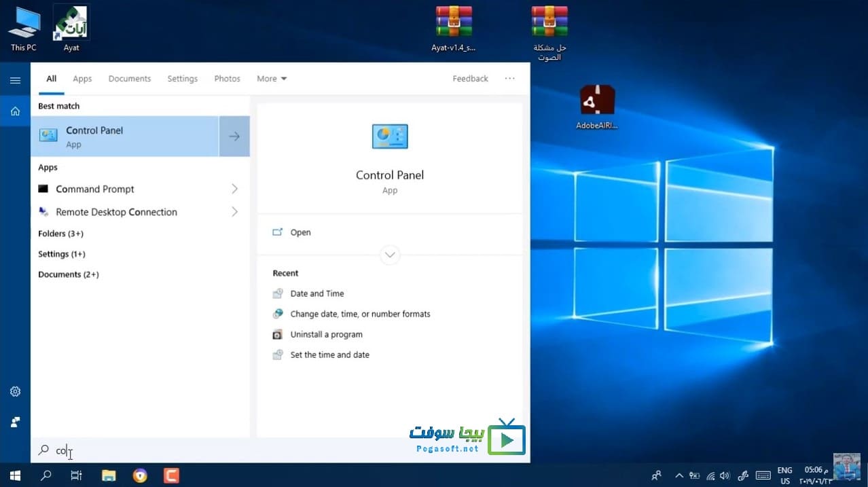868x487 pixels.
Task: Open Control Panel best match result
Action: [125, 137]
